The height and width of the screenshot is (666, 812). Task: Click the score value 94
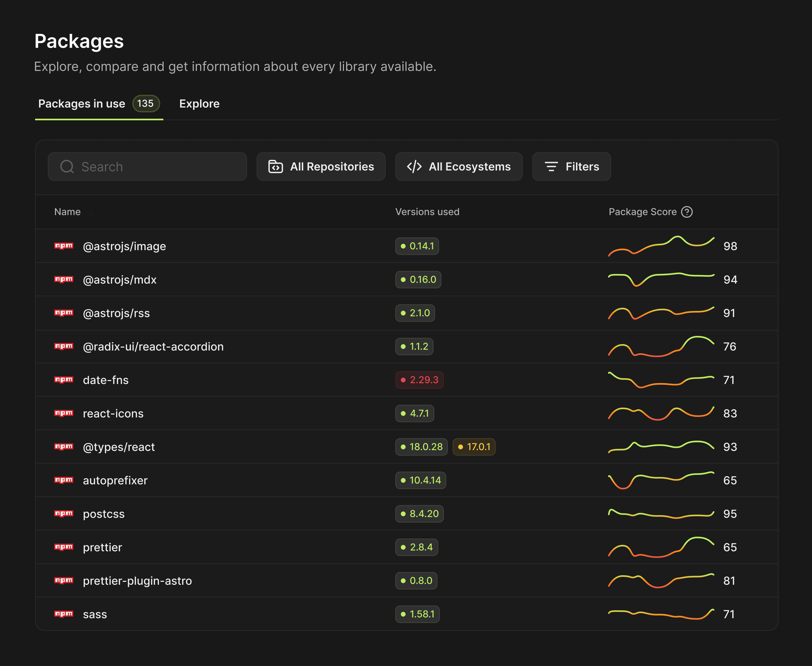click(x=730, y=279)
